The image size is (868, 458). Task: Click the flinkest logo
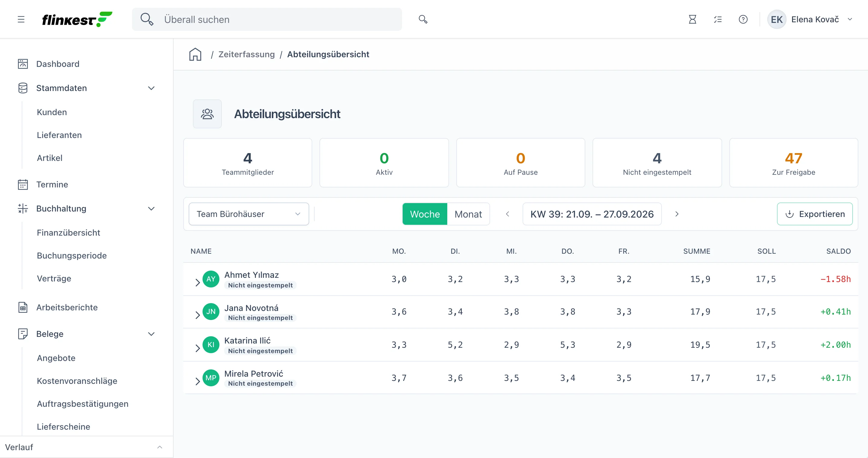[x=77, y=20]
